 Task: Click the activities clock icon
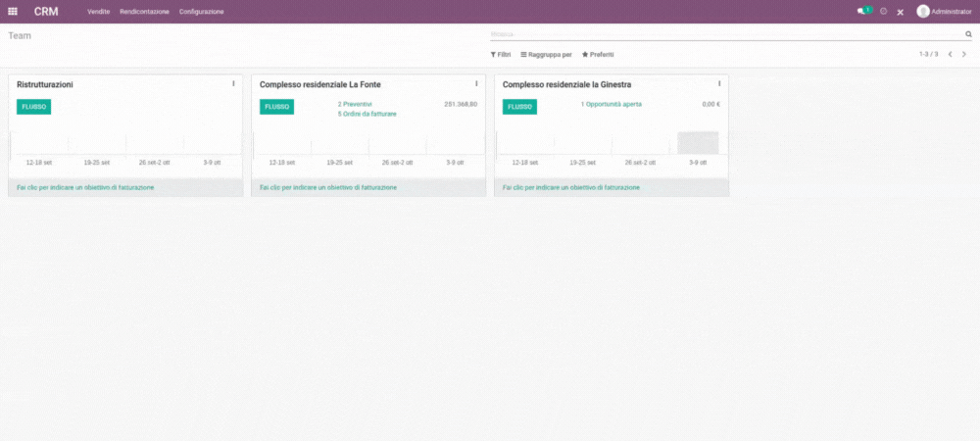[884, 12]
